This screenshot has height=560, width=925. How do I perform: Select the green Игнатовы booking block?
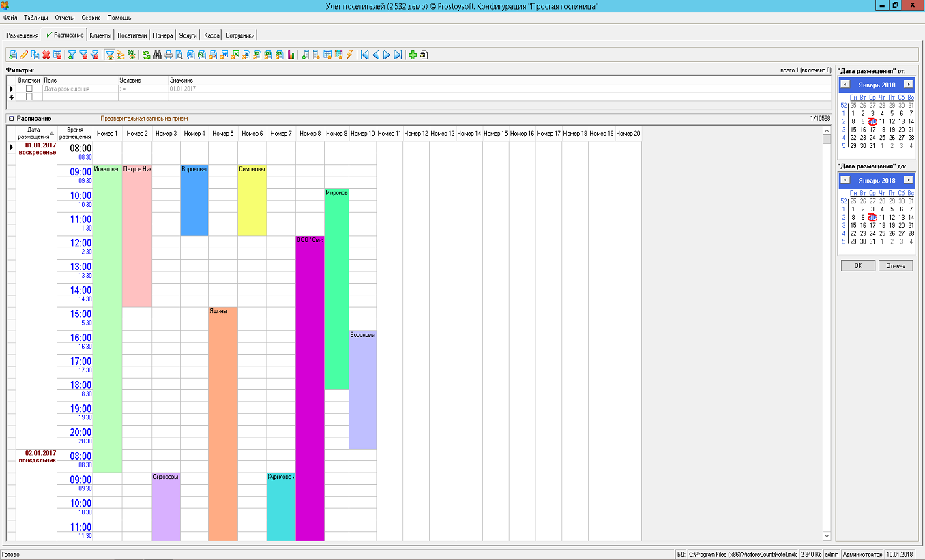107,319
